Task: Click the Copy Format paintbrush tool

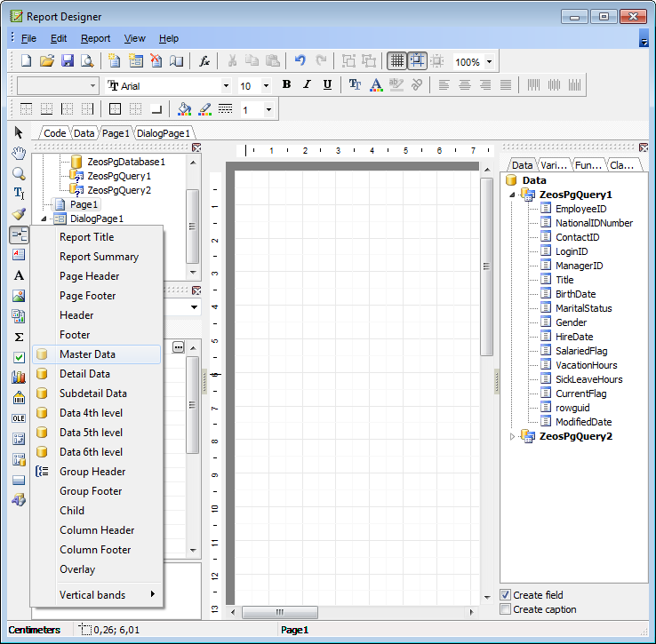Action: 19,214
